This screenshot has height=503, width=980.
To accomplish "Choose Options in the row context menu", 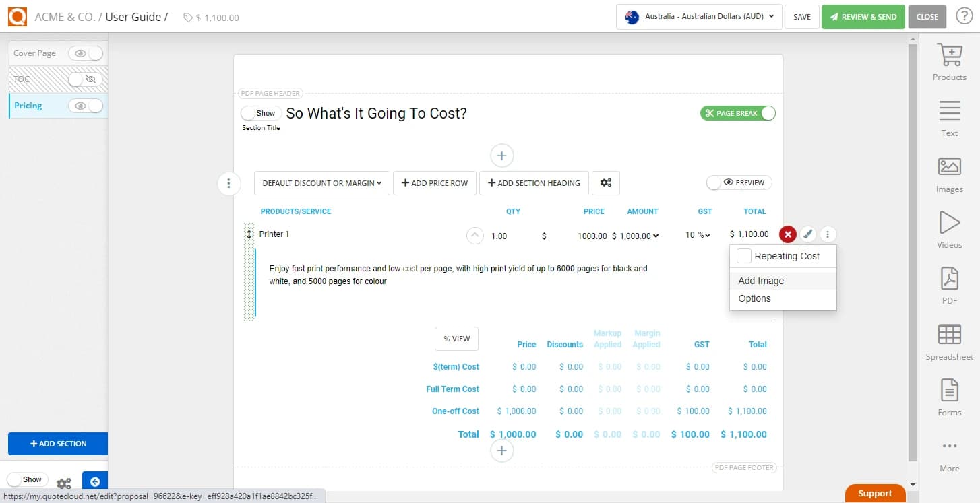I will pyautogui.click(x=754, y=298).
